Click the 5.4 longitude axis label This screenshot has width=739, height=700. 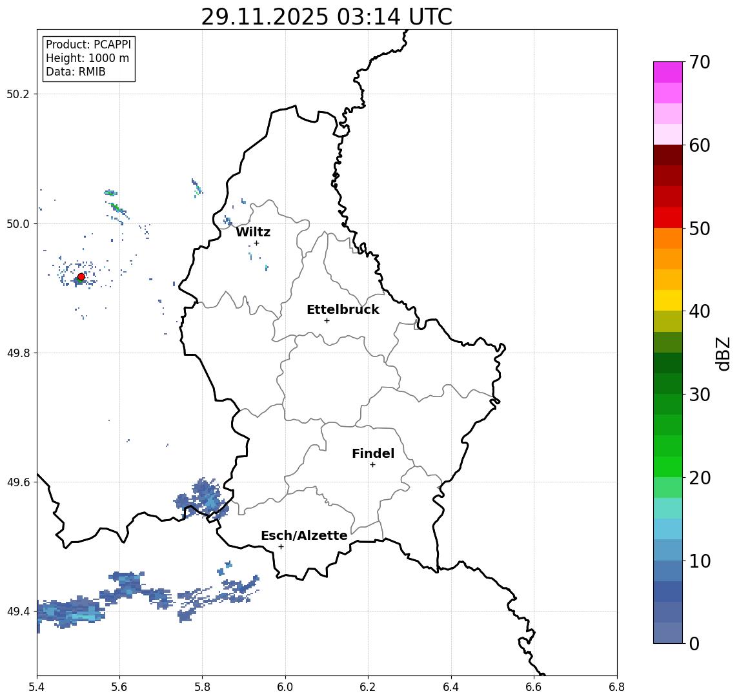(37, 687)
